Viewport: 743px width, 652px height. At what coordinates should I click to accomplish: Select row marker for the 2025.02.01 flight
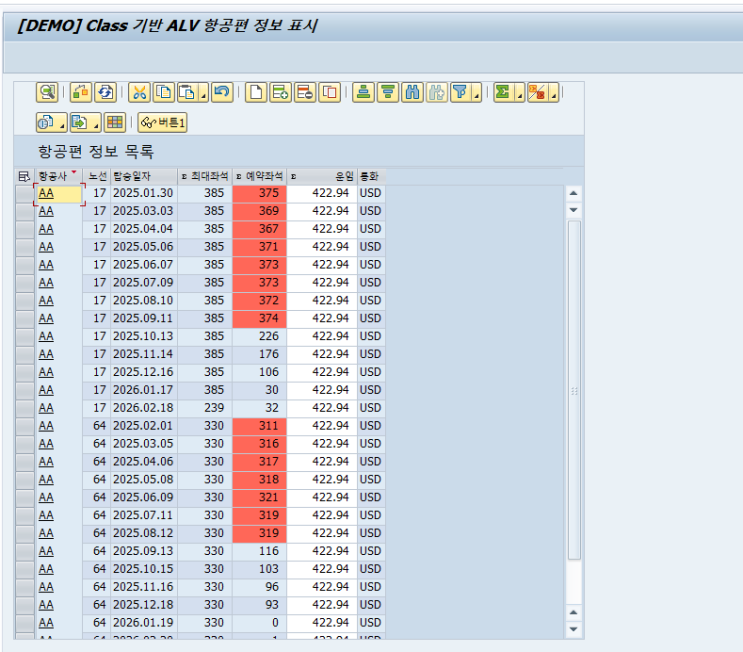pyautogui.click(x=25, y=426)
